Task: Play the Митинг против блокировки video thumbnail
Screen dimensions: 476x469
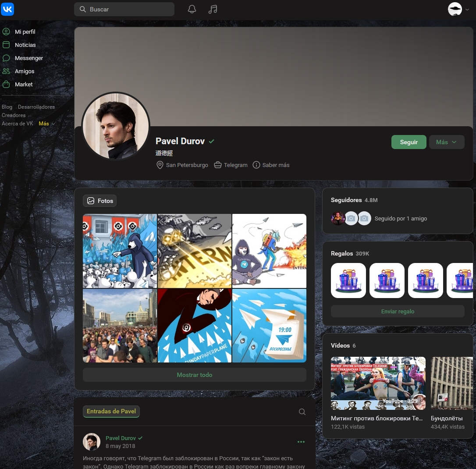Action: click(x=378, y=384)
